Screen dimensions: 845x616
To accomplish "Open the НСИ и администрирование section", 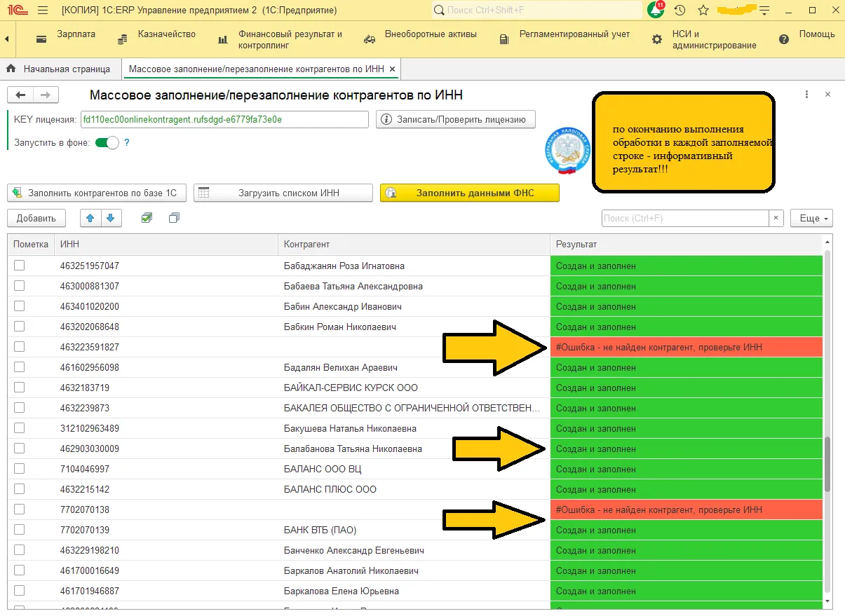I will click(705, 39).
